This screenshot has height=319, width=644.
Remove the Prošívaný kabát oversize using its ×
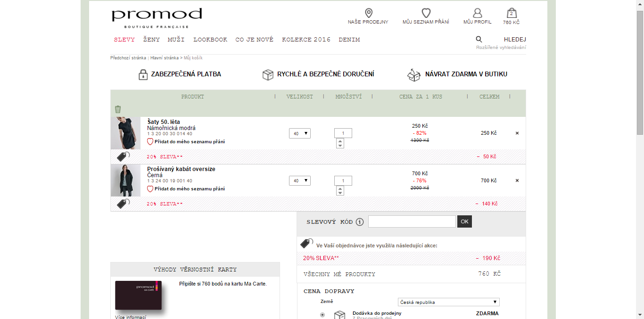pyautogui.click(x=517, y=180)
